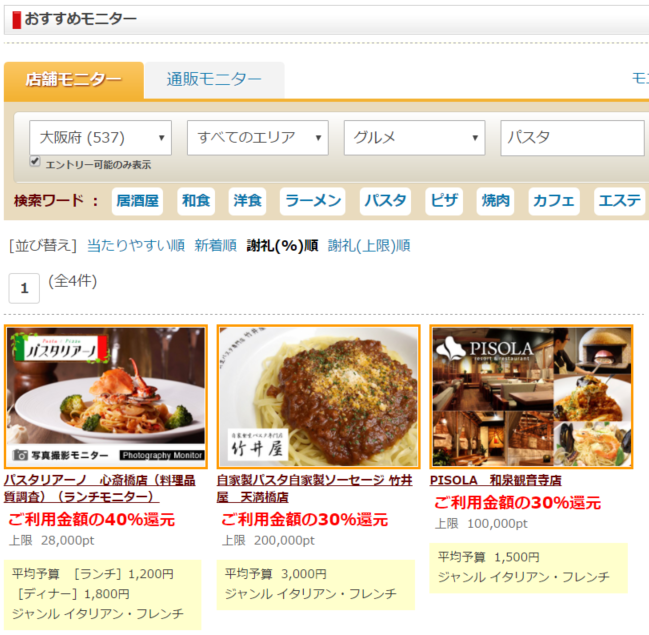The width and height of the screenshot is (649, 635).
Task: Sort by 当たりやすい順
Action: [136, 246]
